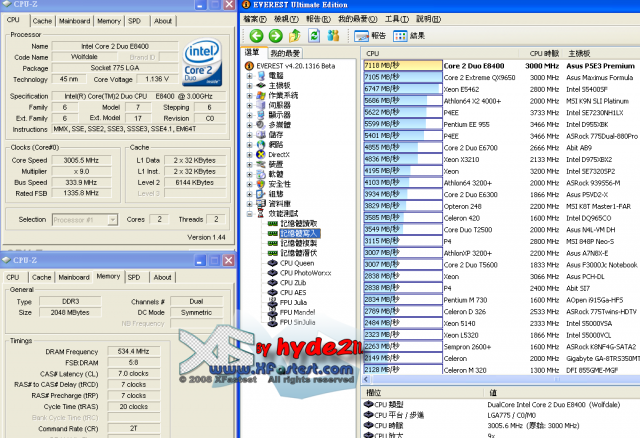Click the users icon in EVEREST toolbar
This screenshot has height=438, width=640.
(333, 36)
